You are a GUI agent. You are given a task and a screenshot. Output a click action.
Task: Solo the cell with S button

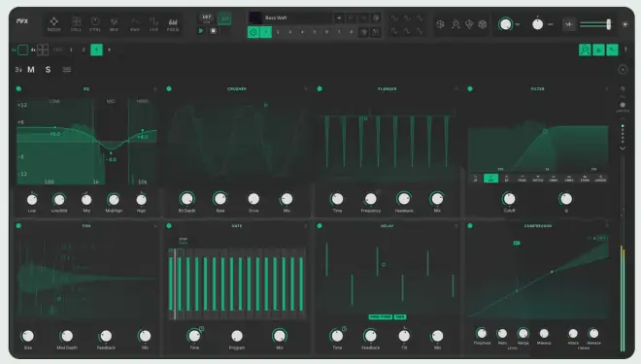coord(48,70)
